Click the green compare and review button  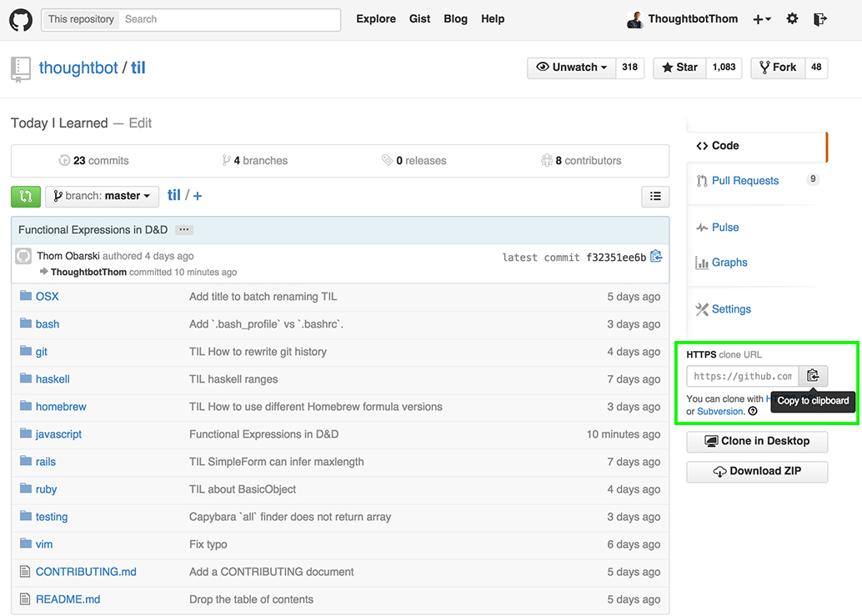25,196
